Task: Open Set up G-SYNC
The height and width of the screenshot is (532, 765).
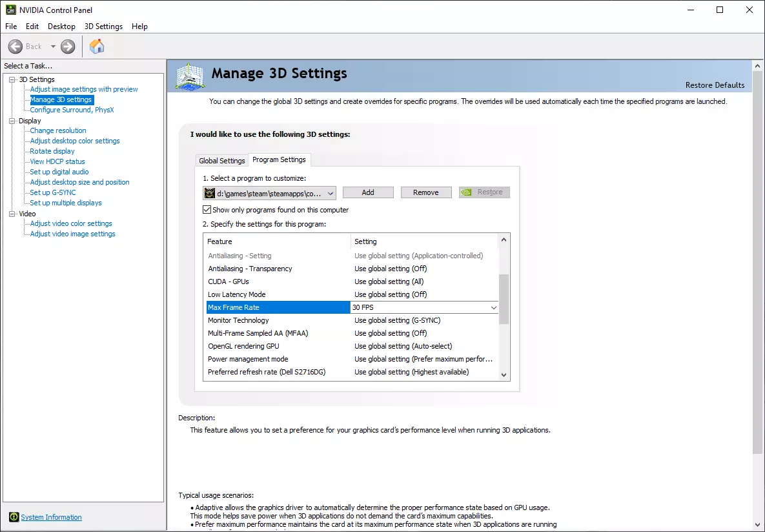Action: (x=53, y=192)
